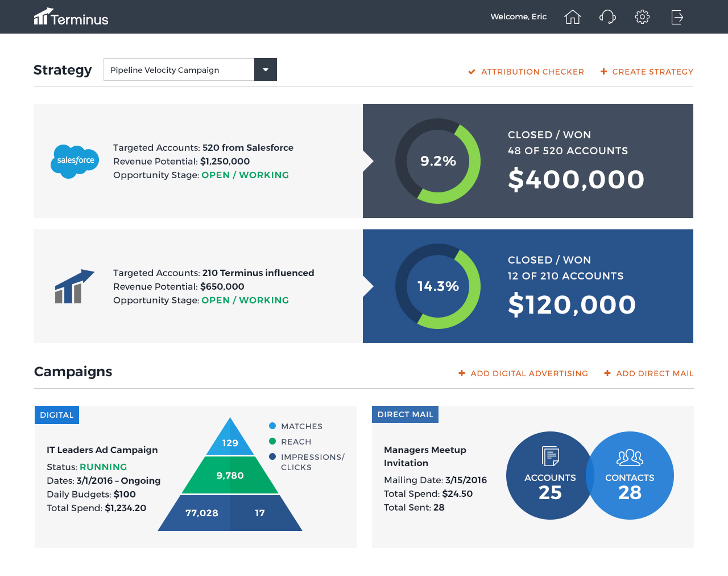Open settings gear icon

[642, 17]
